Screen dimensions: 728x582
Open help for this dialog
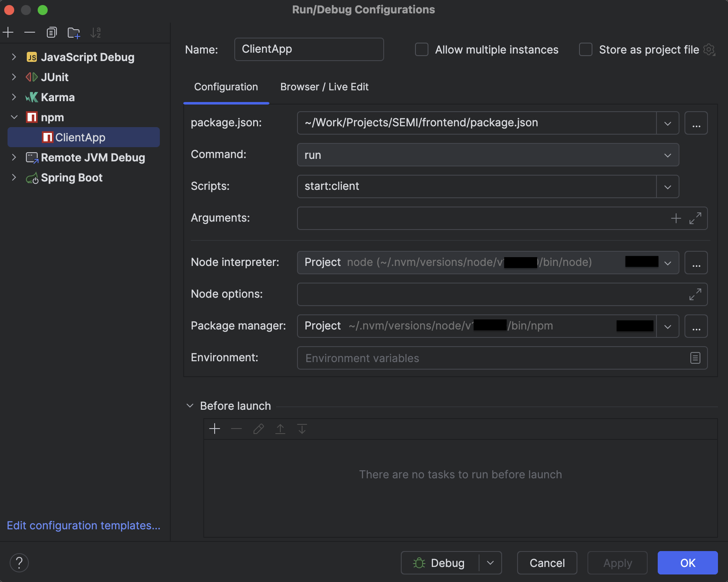[x=19, y=563]
